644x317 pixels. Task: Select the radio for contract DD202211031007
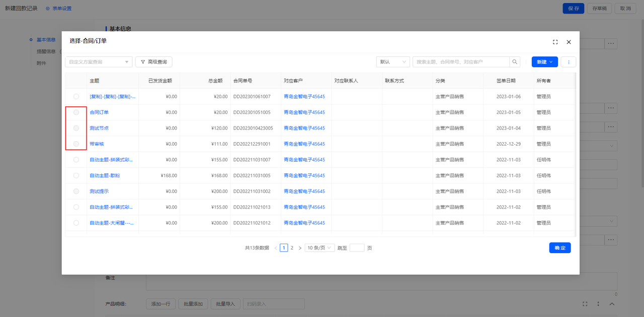pos(76,160)
